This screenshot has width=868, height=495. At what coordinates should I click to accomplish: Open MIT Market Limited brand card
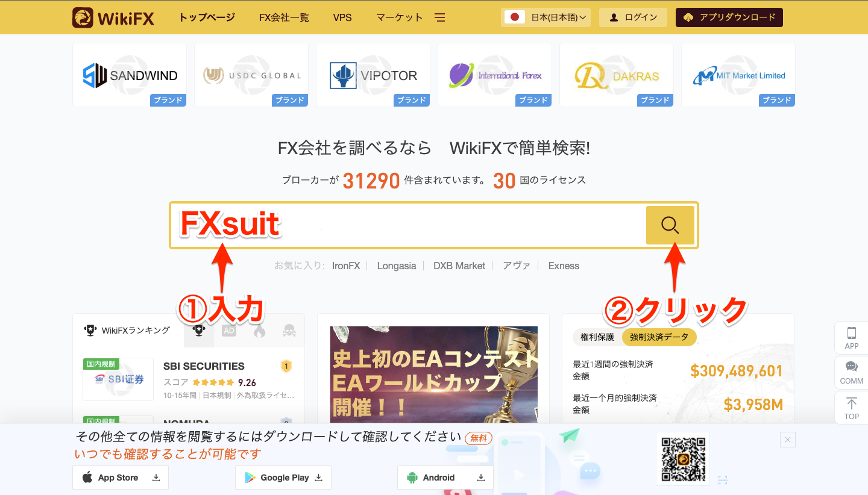pos(738,75)
